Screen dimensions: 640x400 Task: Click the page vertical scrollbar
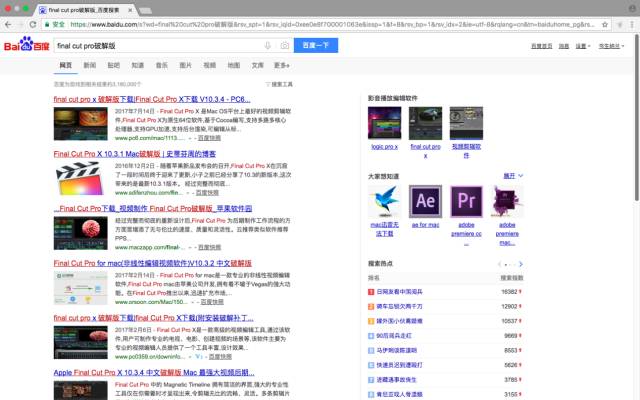[636, 118]
